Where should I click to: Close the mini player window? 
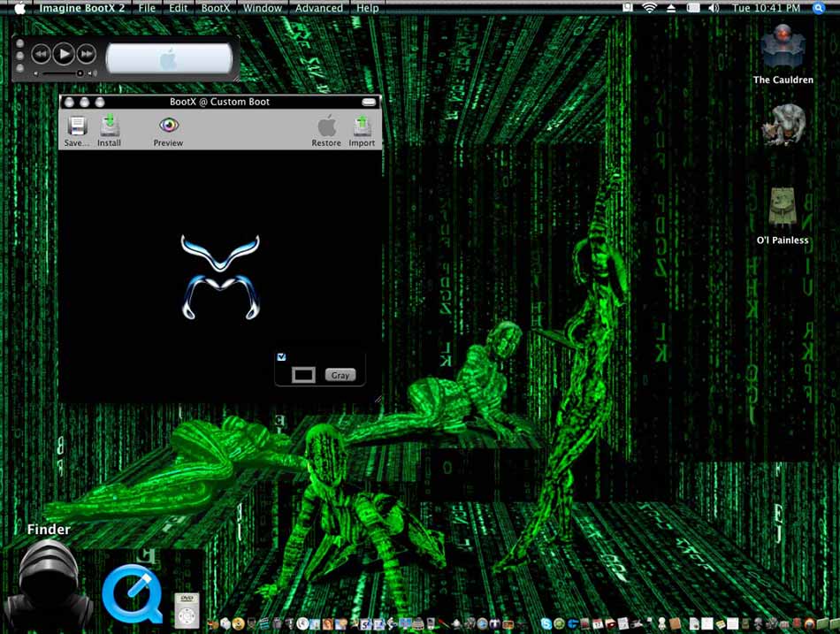19,43
